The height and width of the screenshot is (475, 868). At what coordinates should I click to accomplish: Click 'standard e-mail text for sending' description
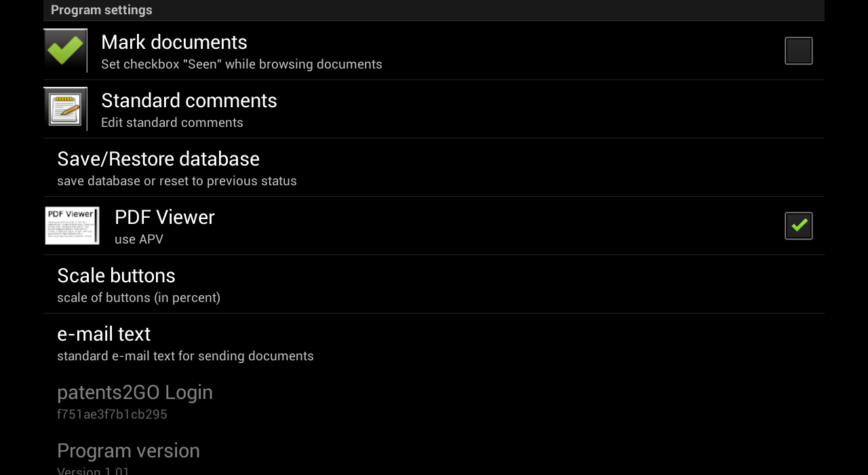185,356
